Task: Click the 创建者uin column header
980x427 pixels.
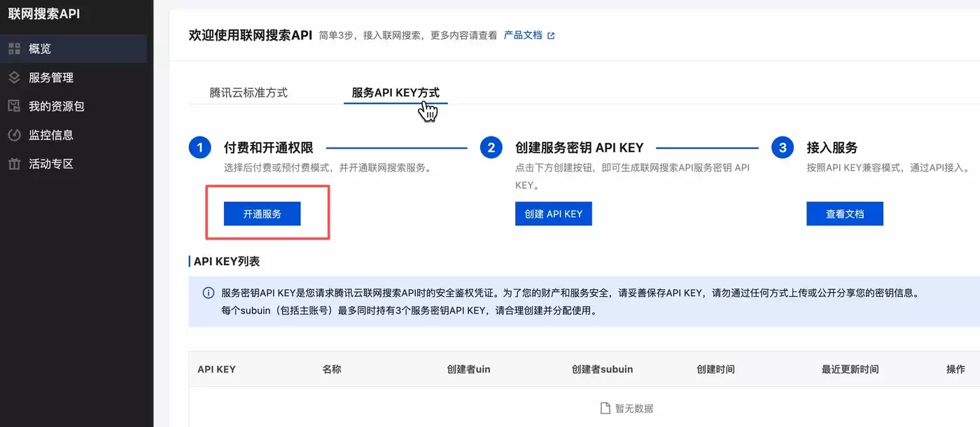Action: (468, 369)
